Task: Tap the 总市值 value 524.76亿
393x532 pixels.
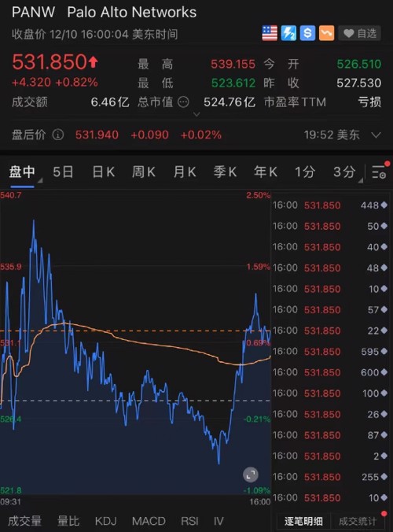Action: pyautogui.click(x=230, y=102)
